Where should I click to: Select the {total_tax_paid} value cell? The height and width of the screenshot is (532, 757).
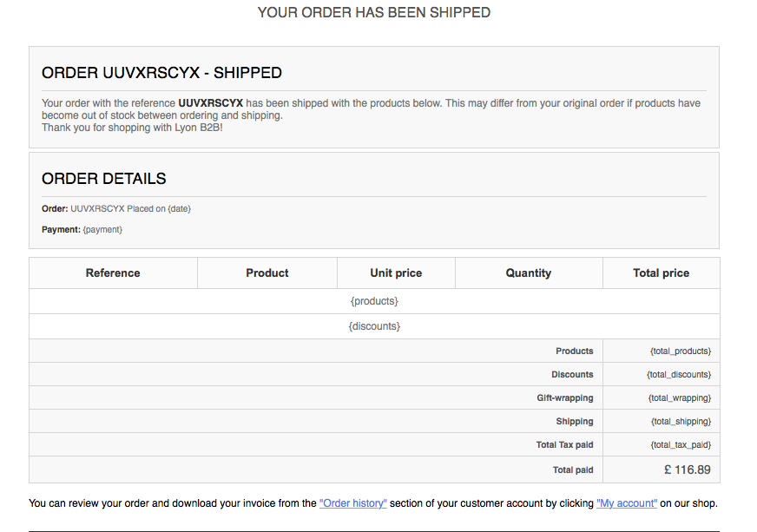pyautogui.click(x=681, y=445)
